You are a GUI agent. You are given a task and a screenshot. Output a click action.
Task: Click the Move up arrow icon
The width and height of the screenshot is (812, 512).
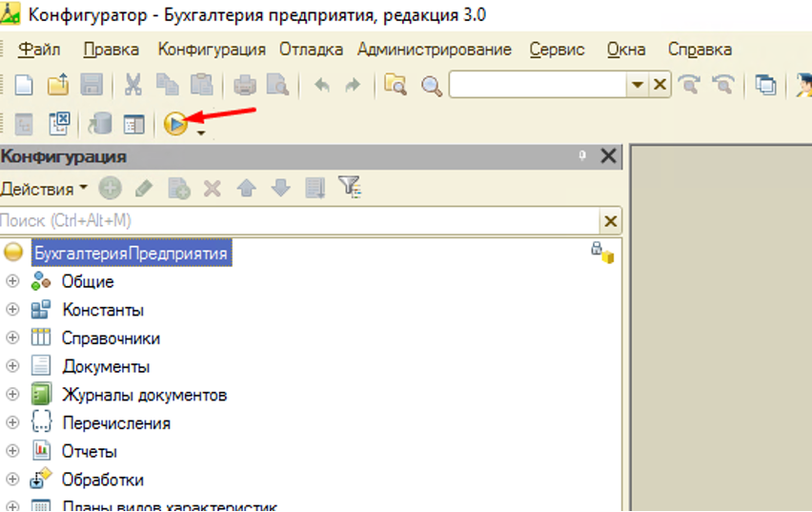[x=247, y=188]
